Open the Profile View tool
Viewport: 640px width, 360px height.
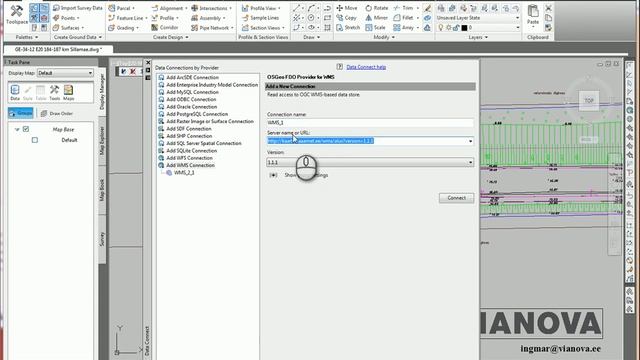(261, 8)
